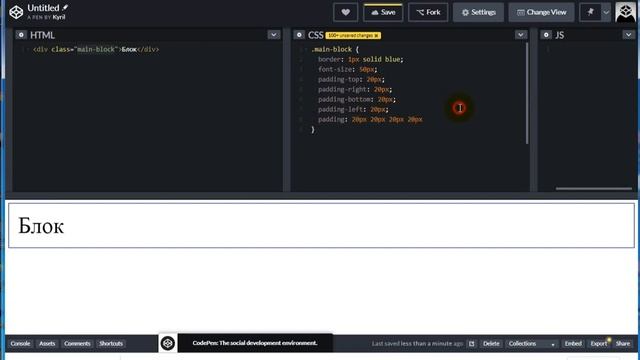Open the Assets panel
640x360 pixels.
point(47,344)
